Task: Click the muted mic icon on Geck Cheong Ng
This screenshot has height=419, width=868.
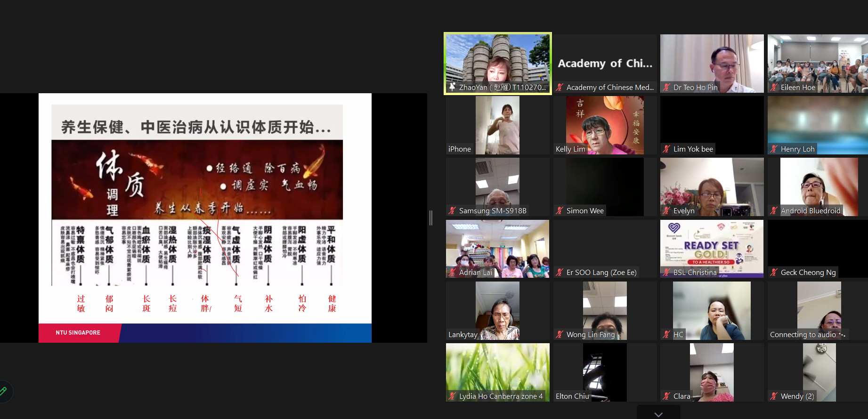Action: [x=774, y=273]
